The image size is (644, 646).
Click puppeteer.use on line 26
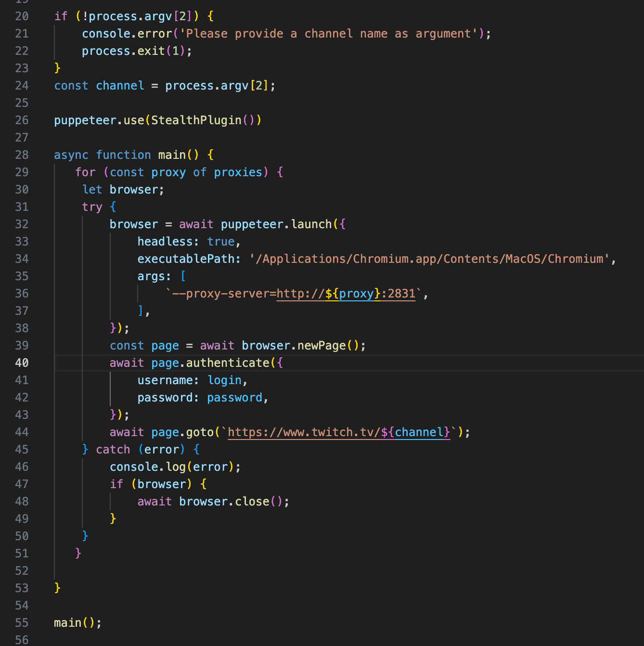tap(99, 120)
